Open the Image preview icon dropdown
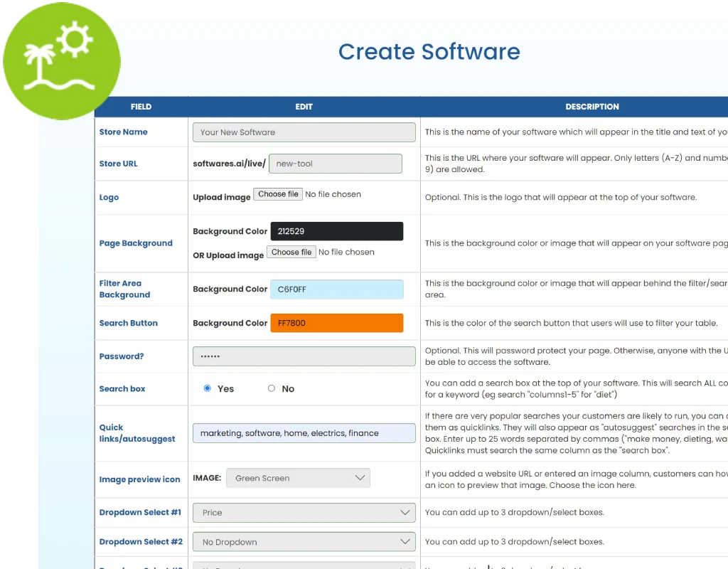The height and width of the screenshot is (569, 728). point(298,478)
